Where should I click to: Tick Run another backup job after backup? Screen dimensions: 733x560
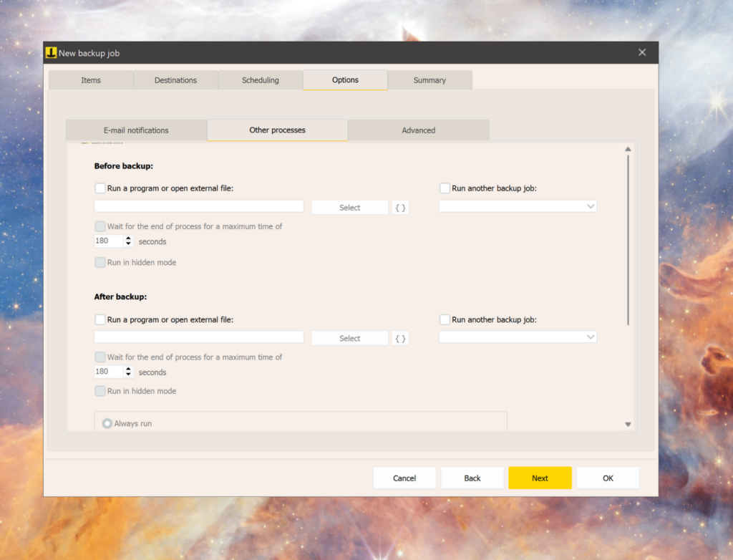click(x=445, y=319)
